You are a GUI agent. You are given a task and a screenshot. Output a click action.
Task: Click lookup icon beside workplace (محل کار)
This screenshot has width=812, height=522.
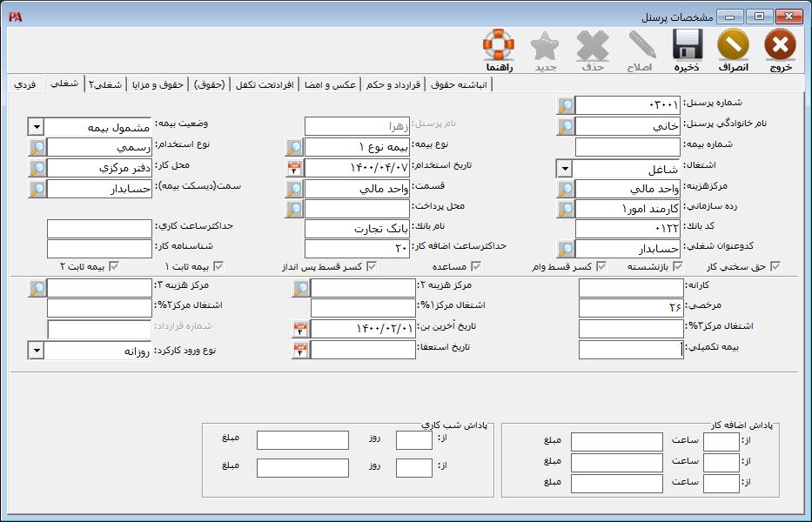[37, 168]
